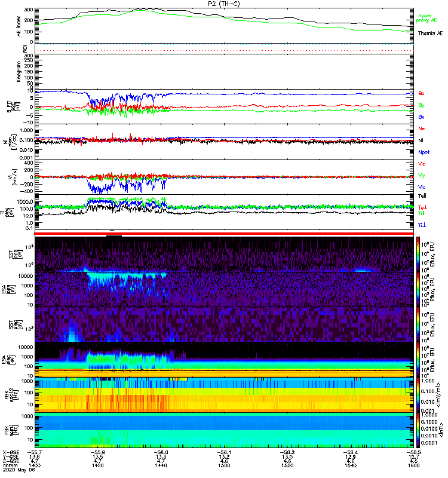Click the nT color bar beside FBK scm
The height and width of the screenshot is (478, 448).
pos(418,430)
